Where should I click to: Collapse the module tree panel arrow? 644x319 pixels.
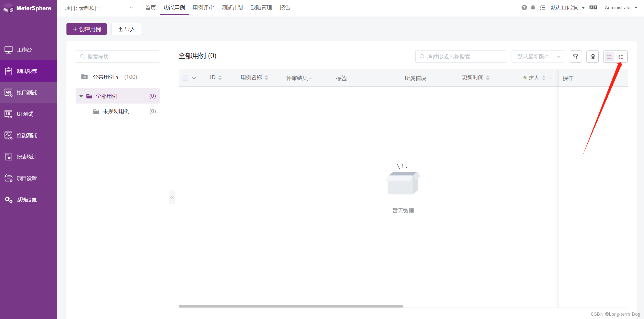click(x=172, y=197)
